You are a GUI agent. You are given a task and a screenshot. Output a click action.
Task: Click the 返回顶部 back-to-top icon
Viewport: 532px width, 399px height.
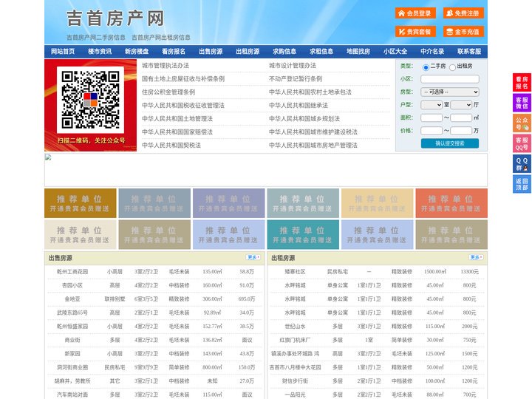pyautogui.click(x=522, y=184)
